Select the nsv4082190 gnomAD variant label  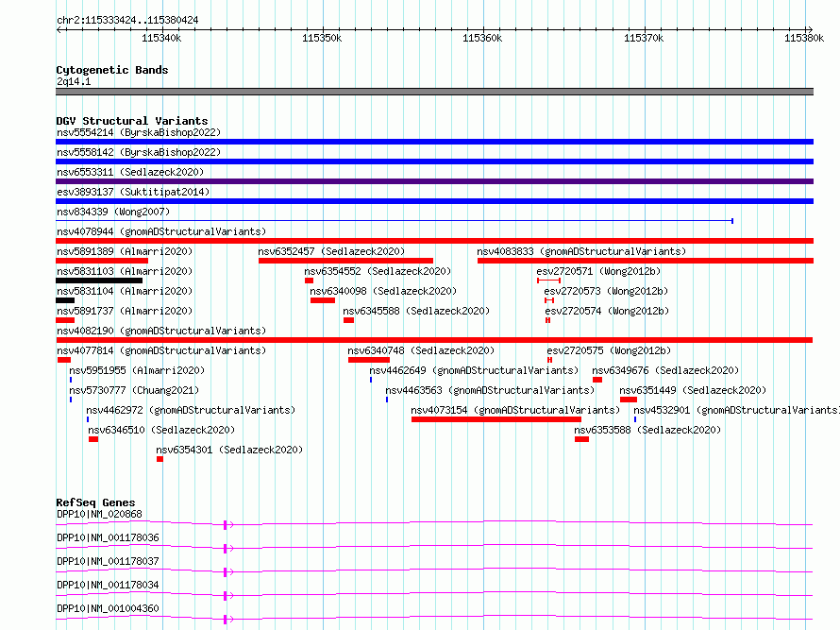tap(161, 331)
